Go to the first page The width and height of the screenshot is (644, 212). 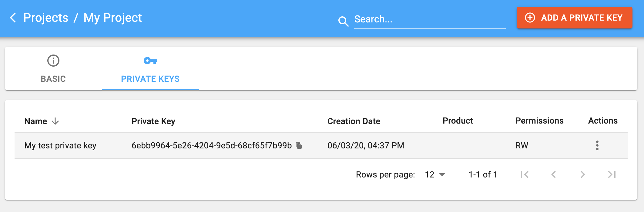[524, 174]
